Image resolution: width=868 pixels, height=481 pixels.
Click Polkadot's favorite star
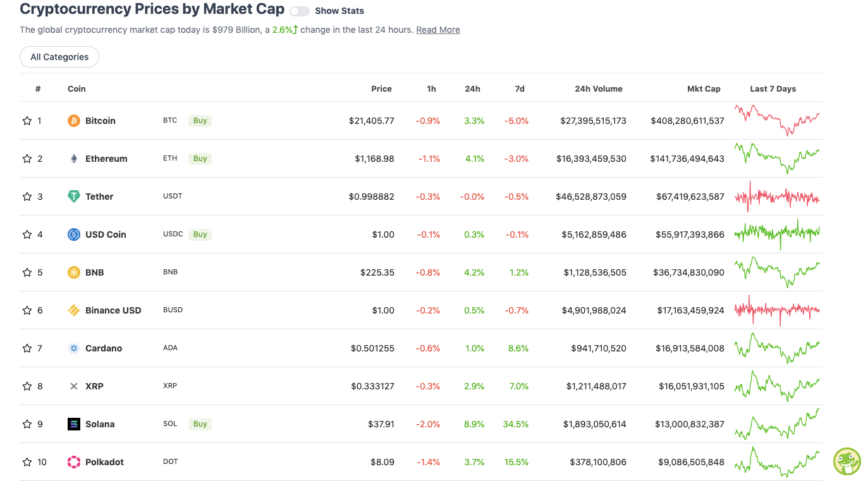click(x=27, y=462)
